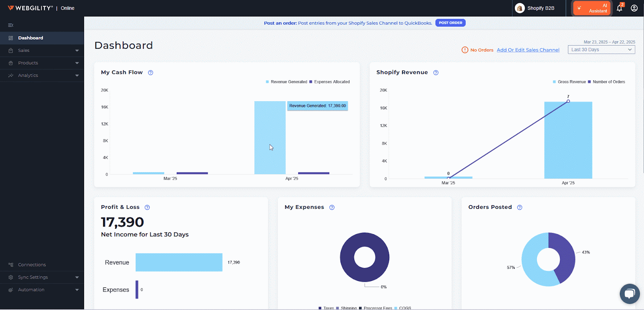
Task: Select Dashboard in the sidebar
Action: tap(31, 38)
